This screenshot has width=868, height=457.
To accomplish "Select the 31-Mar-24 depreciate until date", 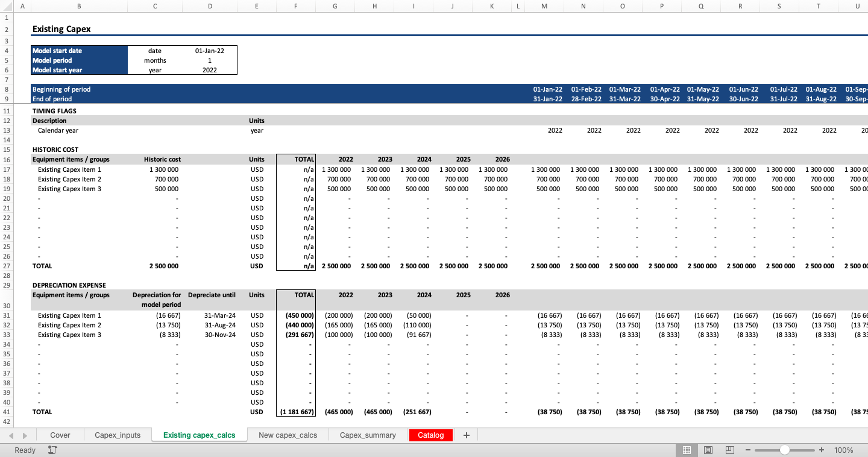I will pyautogui.click(x=210, y=315).
